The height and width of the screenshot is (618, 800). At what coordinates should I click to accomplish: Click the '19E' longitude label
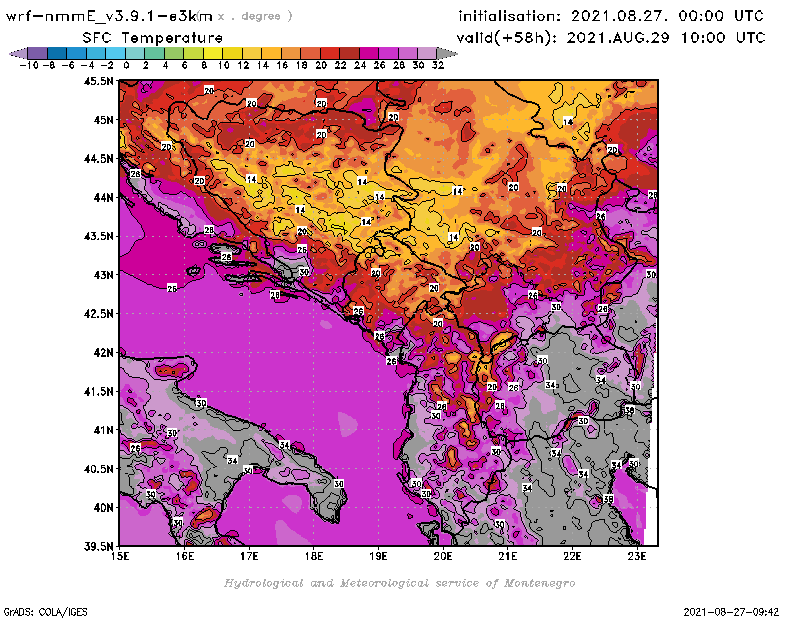click(x=378, y=556)
